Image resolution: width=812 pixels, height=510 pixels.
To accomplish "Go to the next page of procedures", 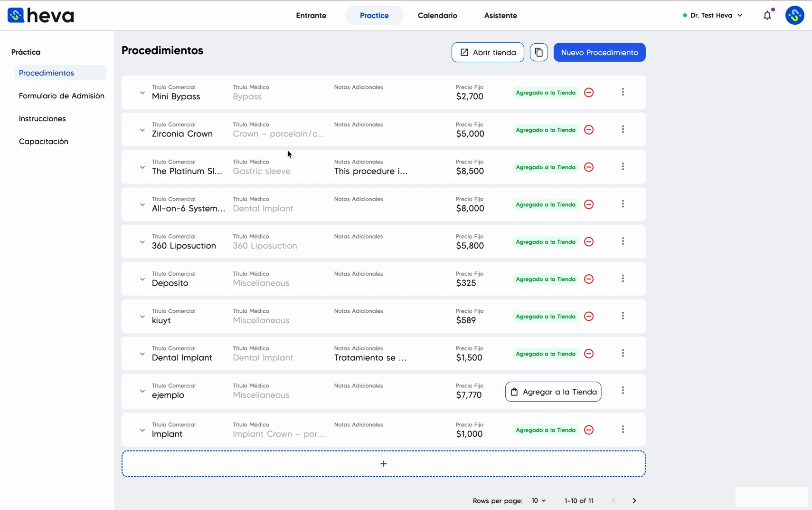I will tap(634, 500).
